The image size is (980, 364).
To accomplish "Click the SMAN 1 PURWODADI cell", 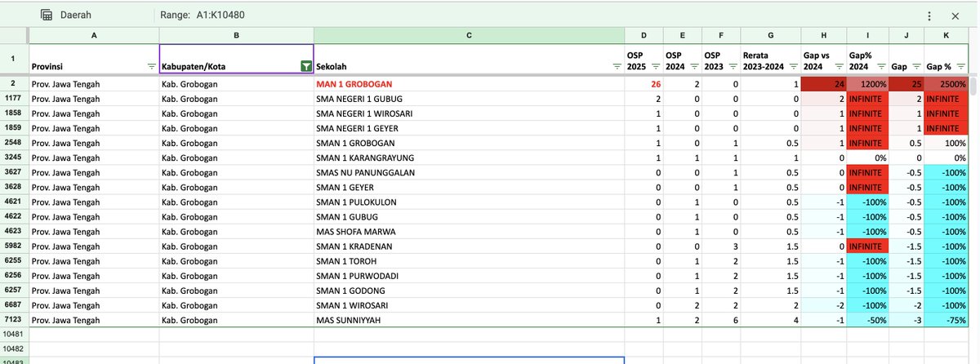I will [469, 275].
